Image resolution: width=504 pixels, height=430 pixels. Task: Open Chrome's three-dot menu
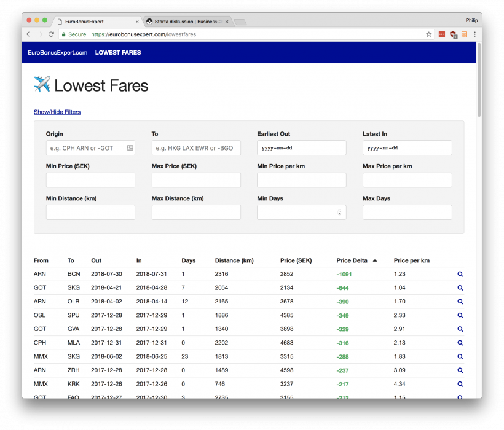click(x=474, y=34)
